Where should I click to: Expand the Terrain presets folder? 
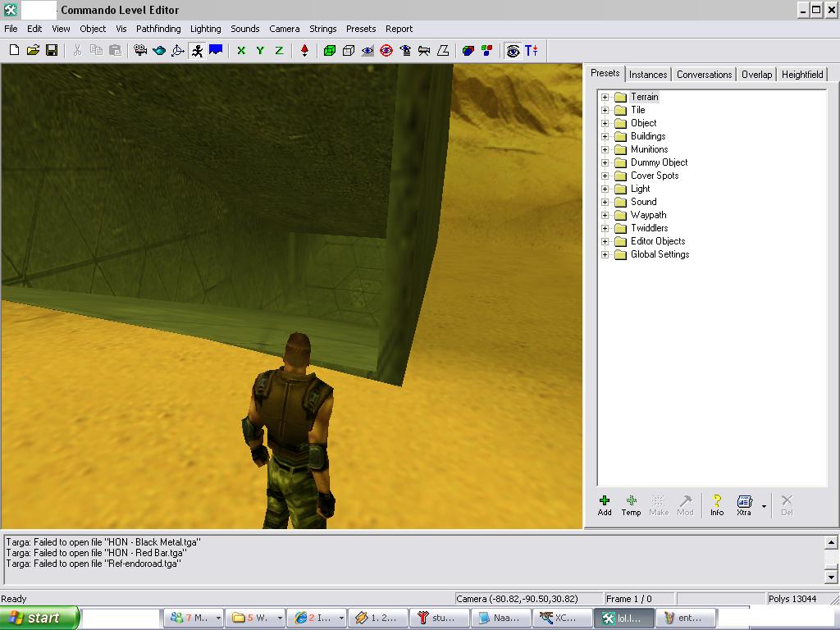click(605, 97)
